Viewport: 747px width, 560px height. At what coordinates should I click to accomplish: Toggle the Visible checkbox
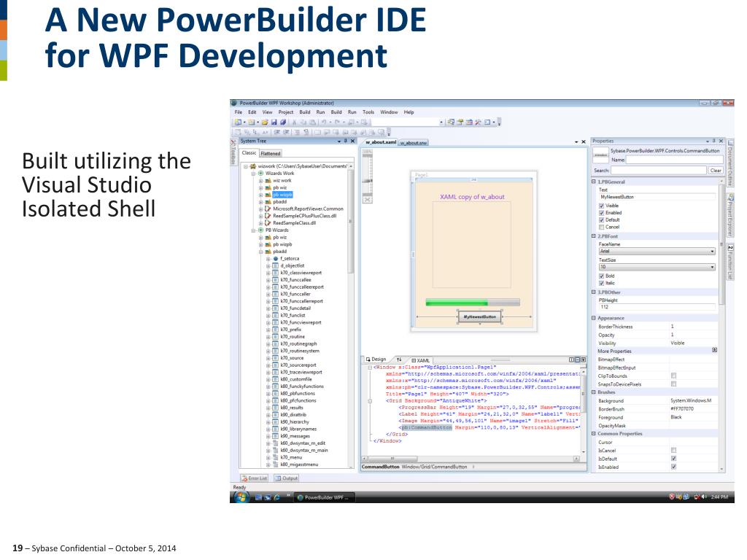pos(601,206)
